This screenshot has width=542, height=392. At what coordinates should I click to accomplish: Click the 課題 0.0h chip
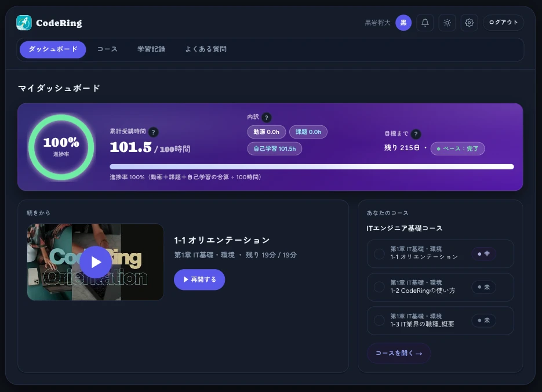click(x=308, y=132)
